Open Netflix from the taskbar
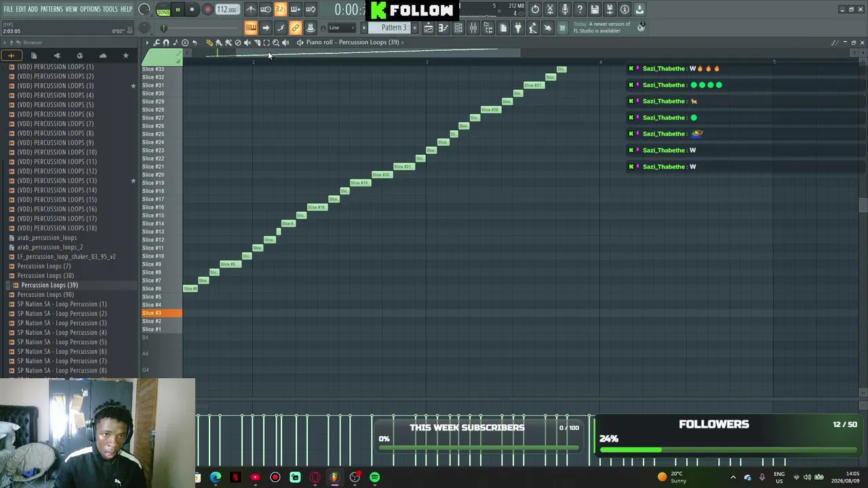The height and width of the screenshot is (488, 868). tap(235, 477)
